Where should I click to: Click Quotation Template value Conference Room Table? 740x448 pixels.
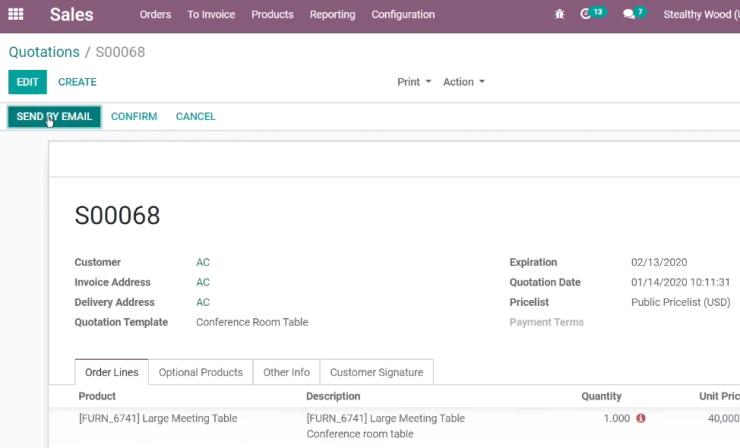pos(252,322)
